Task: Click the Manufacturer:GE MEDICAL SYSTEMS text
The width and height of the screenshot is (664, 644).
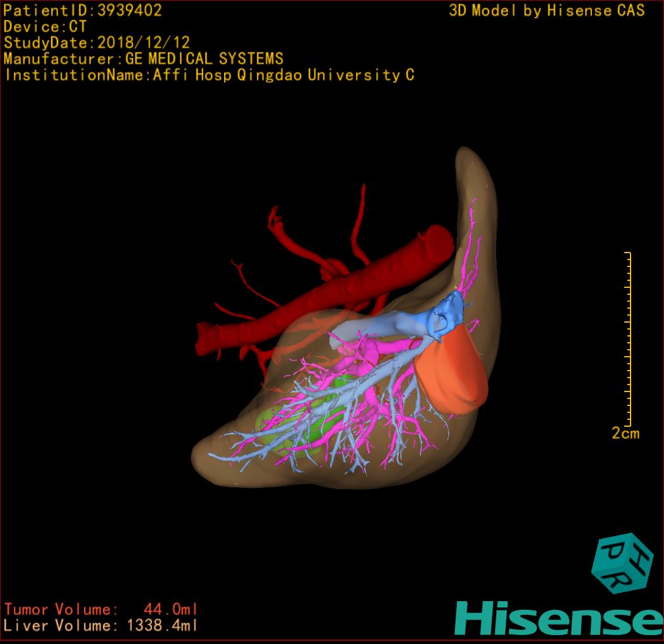Action: pyautogui.click(x=143, y=59)
